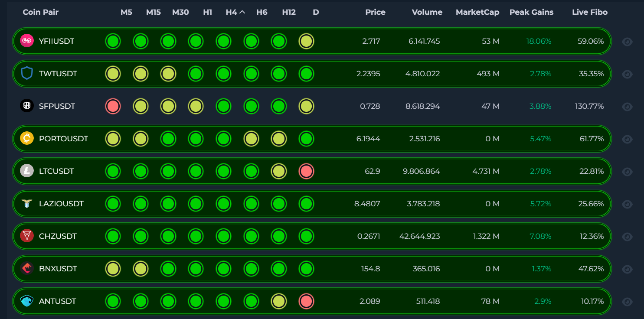Click the BNXUSDT coin logo icon
644x319 pixels.
tap(27, 269)
